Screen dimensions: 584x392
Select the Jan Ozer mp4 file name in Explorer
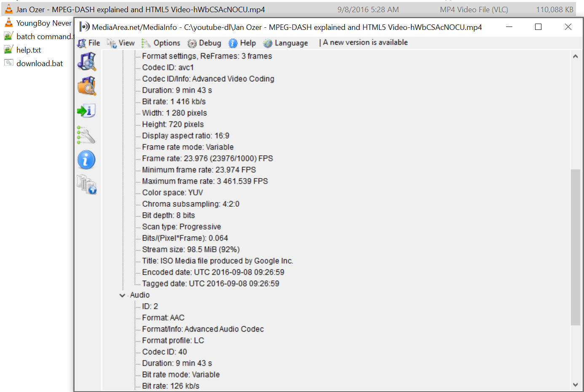pos(141,9)
